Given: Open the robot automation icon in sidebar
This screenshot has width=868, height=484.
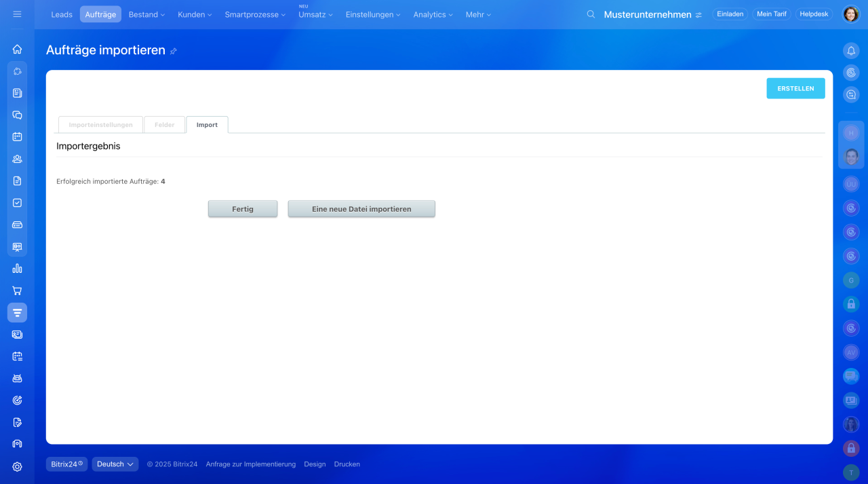Looking at the screenshot, I should [x=17, y=378].
